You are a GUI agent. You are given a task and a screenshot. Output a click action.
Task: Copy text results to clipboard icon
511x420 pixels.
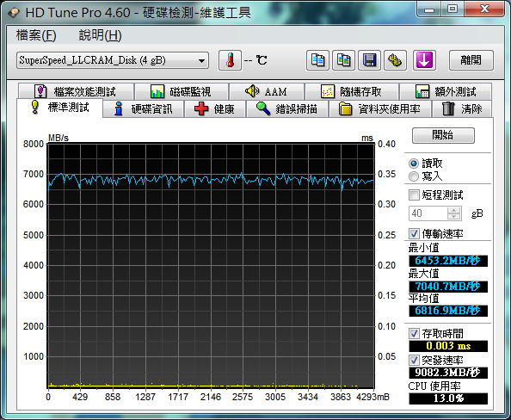pos(317,60)
